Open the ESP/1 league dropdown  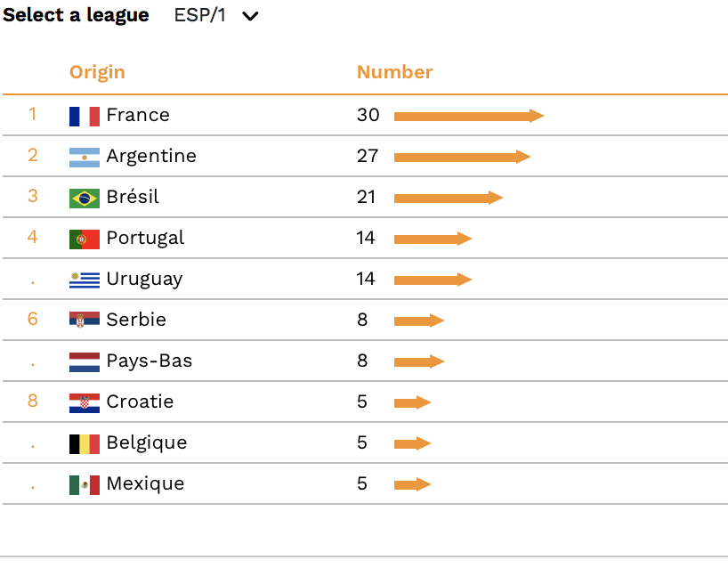(x=216, y=15)
